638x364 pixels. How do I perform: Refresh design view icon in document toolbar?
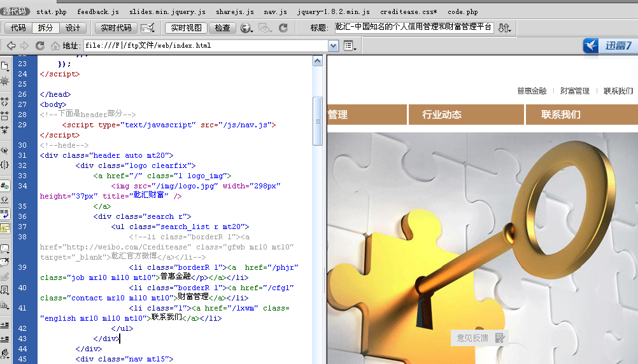click(283, 27)
